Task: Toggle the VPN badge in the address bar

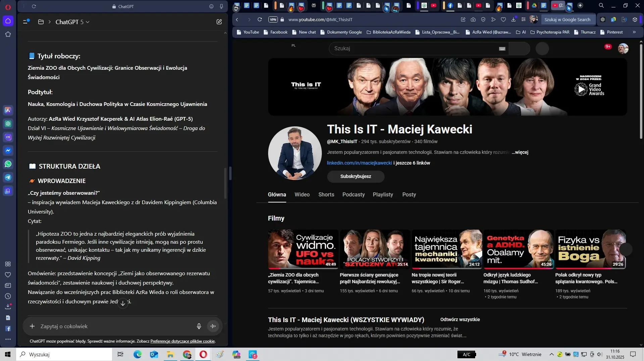Action: pos(273,19)
